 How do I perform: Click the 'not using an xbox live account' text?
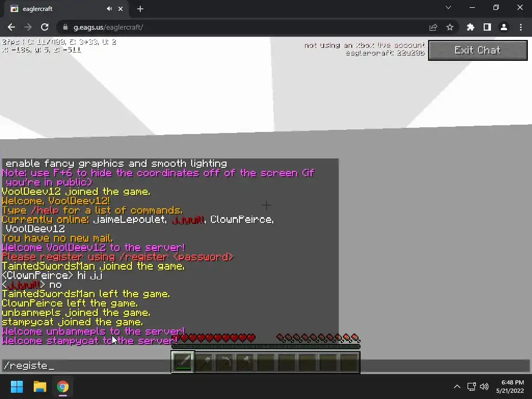(x=364, y=45)
